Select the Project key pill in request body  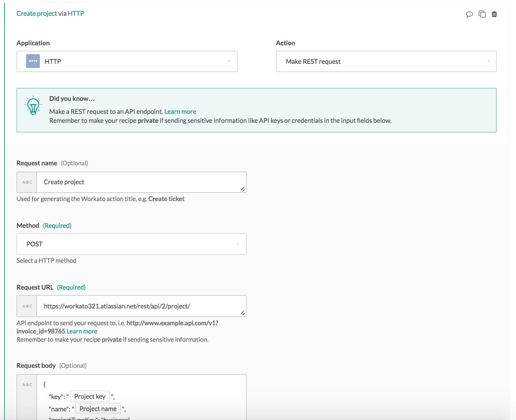(90, 396)
